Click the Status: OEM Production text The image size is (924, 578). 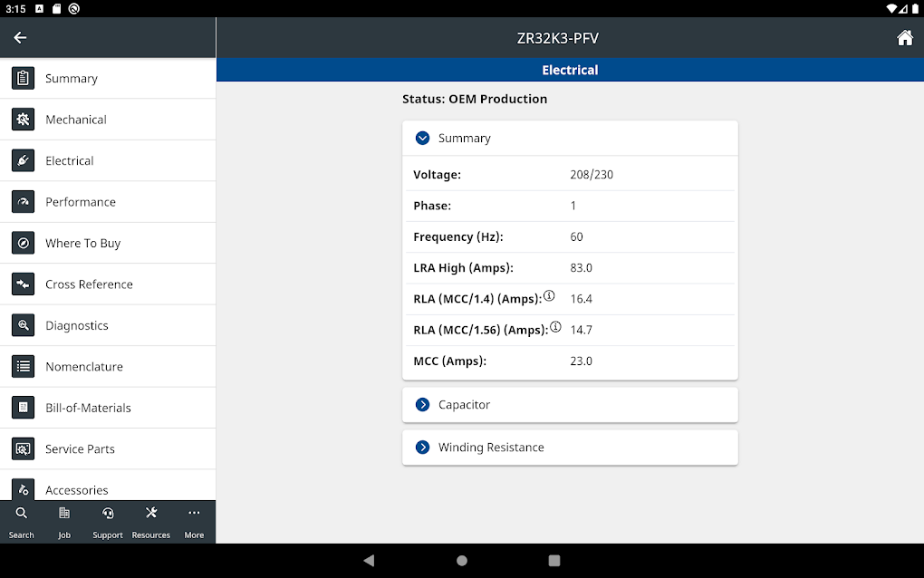pyautogui.click(x=475, y=99)
